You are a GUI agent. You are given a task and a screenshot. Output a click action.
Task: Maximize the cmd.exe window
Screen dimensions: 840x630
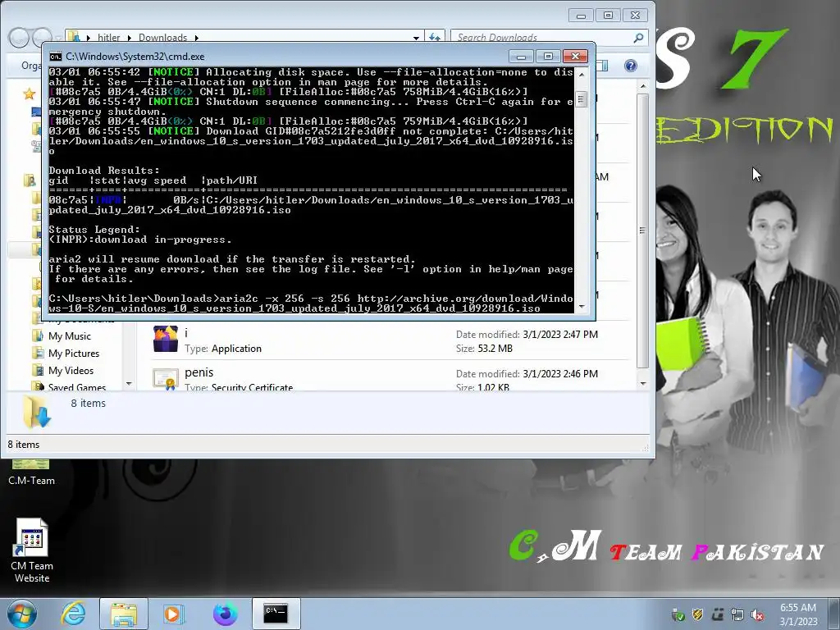click(x=548, y=57)
